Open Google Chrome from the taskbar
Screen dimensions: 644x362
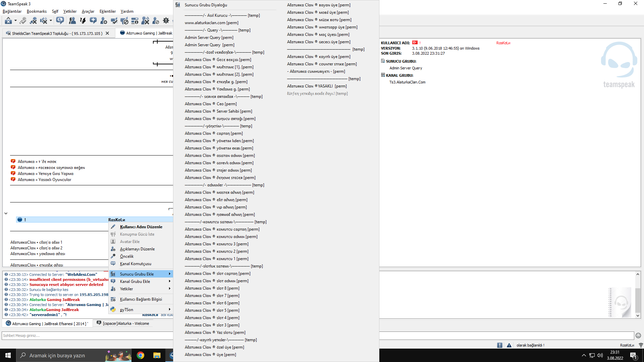pyautogui.click(x=141, y=355)
